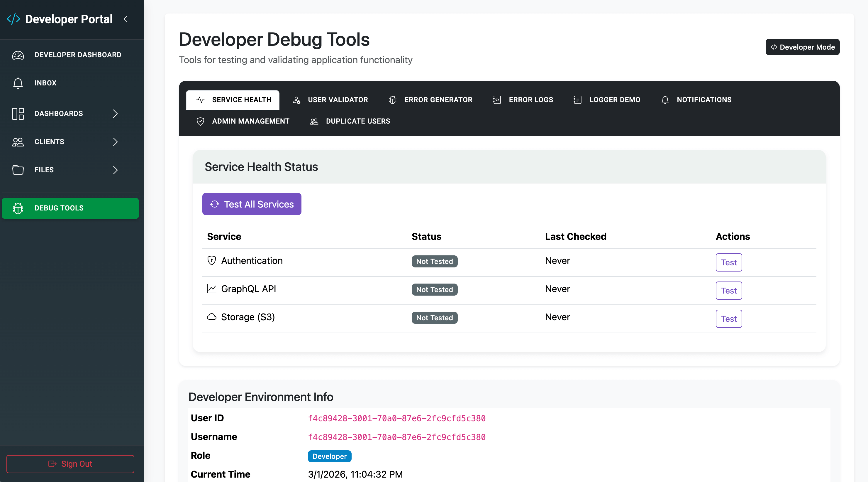Click the Notifications bell icon in the tab bar
Image resolution: width=868 pixels, height=482 pixels.
[665, 100]
